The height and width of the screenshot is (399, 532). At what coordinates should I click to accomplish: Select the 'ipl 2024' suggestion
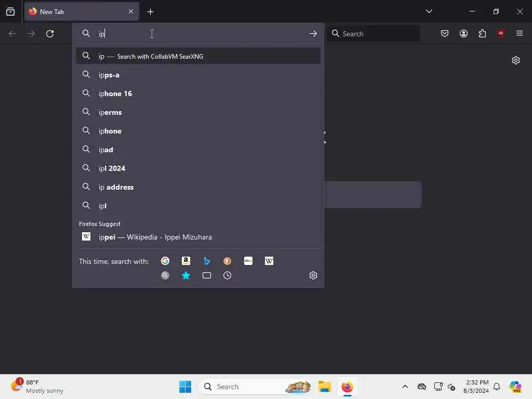coord(198,168)
